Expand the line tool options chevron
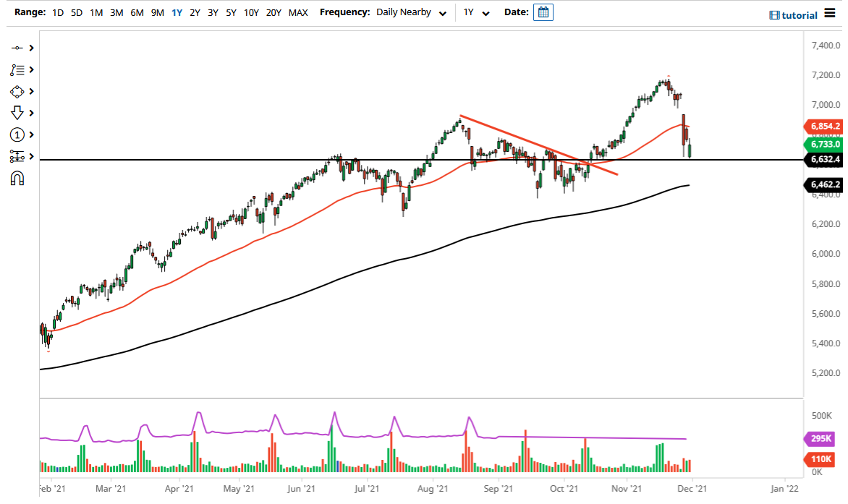 (x=31, y=48)
